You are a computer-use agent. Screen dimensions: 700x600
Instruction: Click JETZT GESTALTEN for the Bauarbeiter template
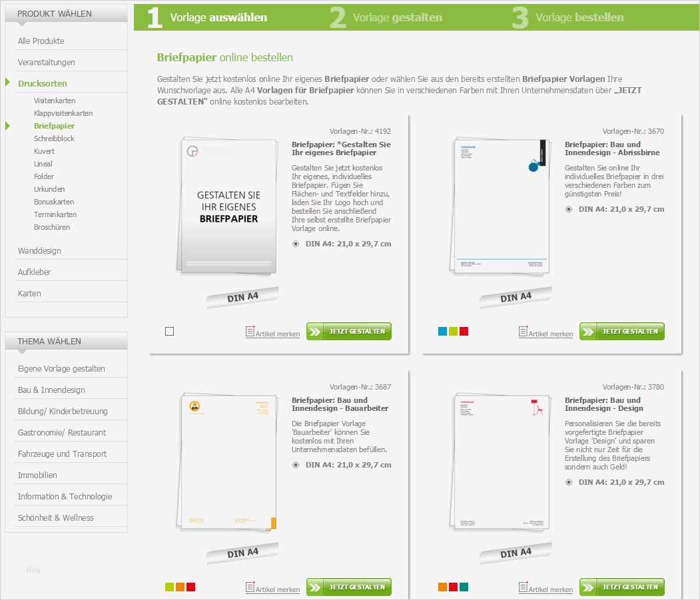(348, 587)
